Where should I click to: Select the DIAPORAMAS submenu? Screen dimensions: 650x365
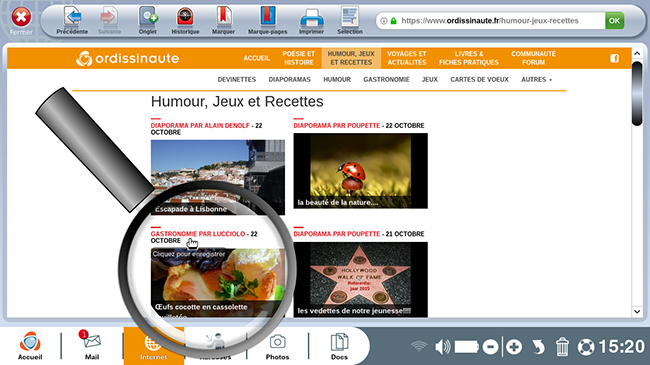(289, 79)
